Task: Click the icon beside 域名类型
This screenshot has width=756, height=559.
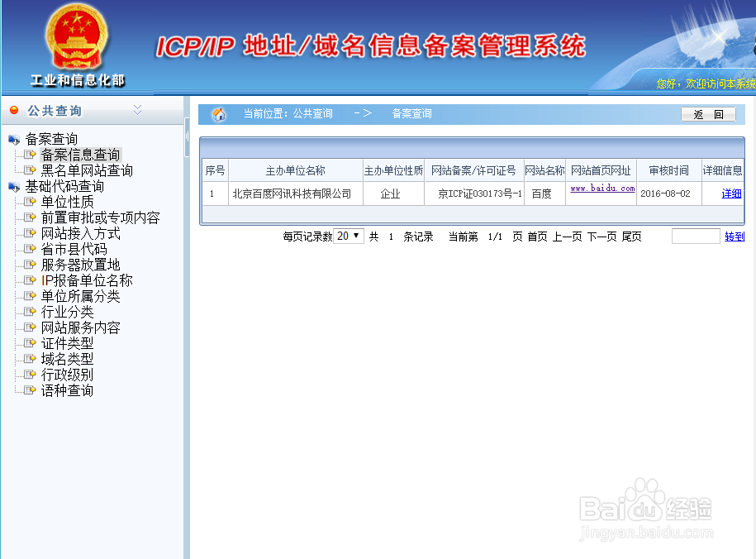Action: (x=30, y=359)
